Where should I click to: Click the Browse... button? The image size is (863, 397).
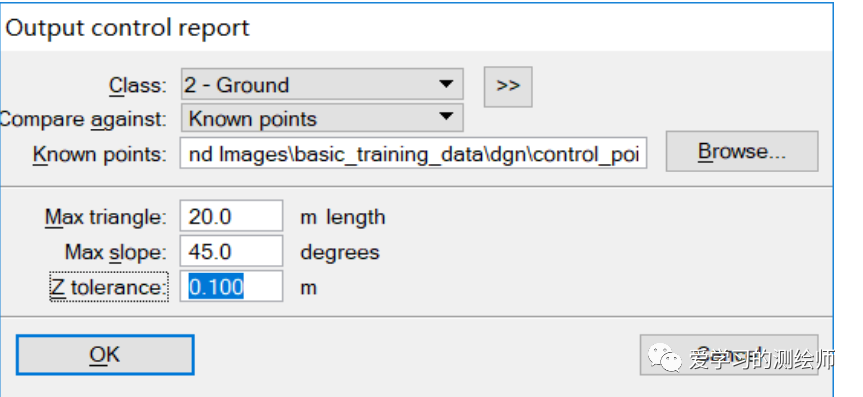[x=742, y=151]
